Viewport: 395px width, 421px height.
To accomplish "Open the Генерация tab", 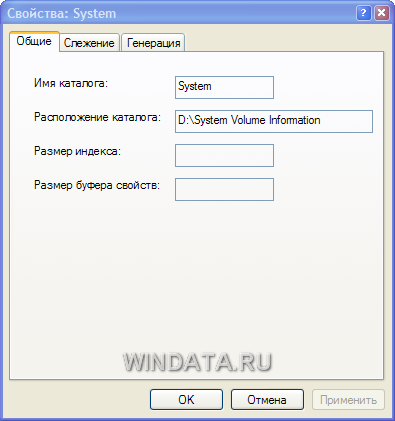I will (153, 43).
